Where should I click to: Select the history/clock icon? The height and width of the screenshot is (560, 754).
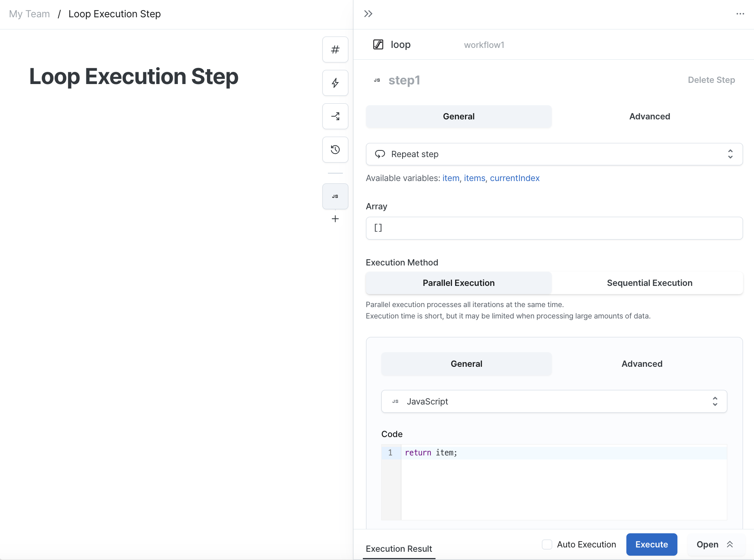click(335, 149)
